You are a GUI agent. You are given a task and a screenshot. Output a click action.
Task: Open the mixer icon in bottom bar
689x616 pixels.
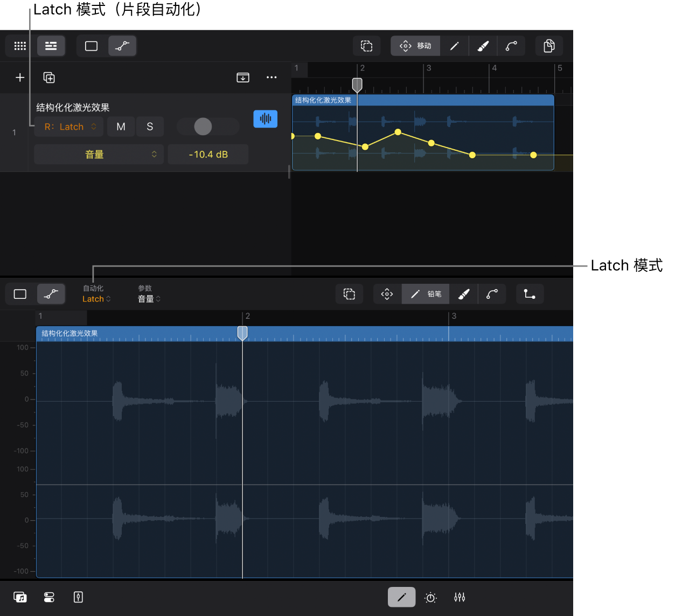[x=460, y=597]
